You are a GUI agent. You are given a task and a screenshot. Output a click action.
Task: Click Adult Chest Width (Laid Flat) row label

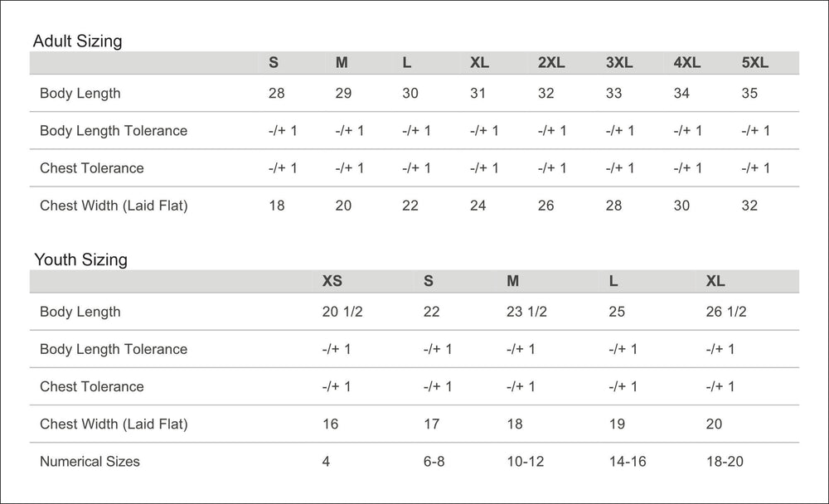114,206
